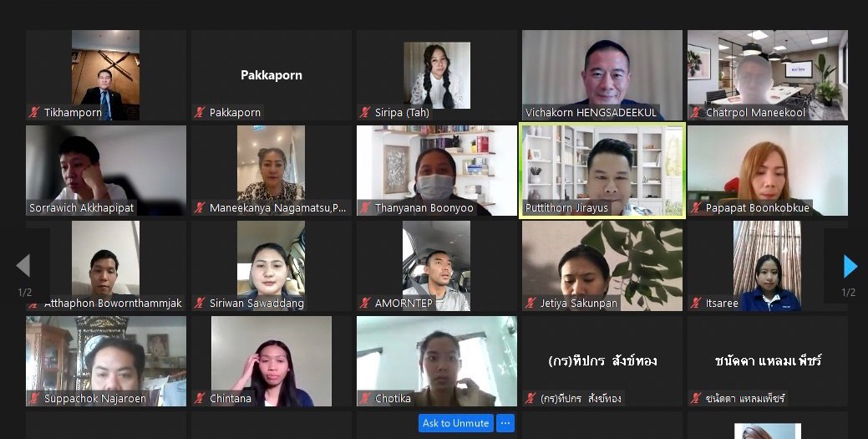Click the Pakkaporn name placeholder tile
This screenshot has height=439, width=868.
pos(272,75)
